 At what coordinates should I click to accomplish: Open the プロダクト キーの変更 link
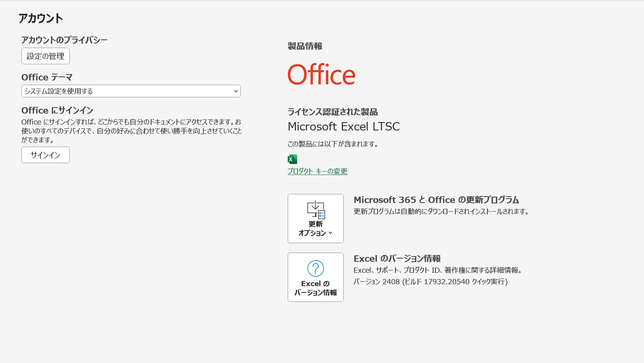point(318,171)
